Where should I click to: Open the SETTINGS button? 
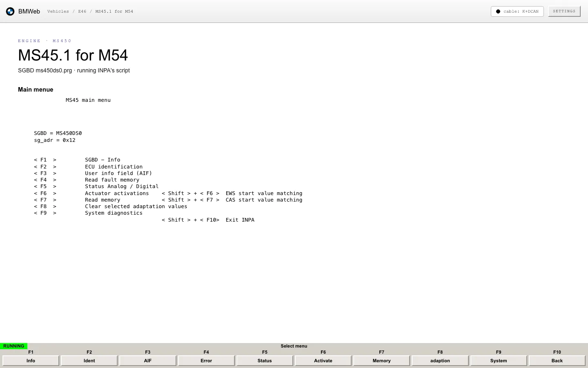click(564, 11)
